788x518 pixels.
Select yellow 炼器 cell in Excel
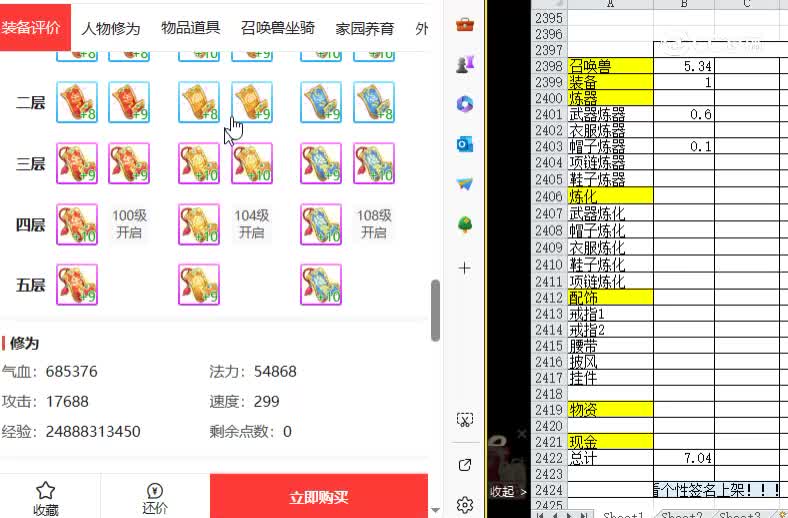pos(611,98)
